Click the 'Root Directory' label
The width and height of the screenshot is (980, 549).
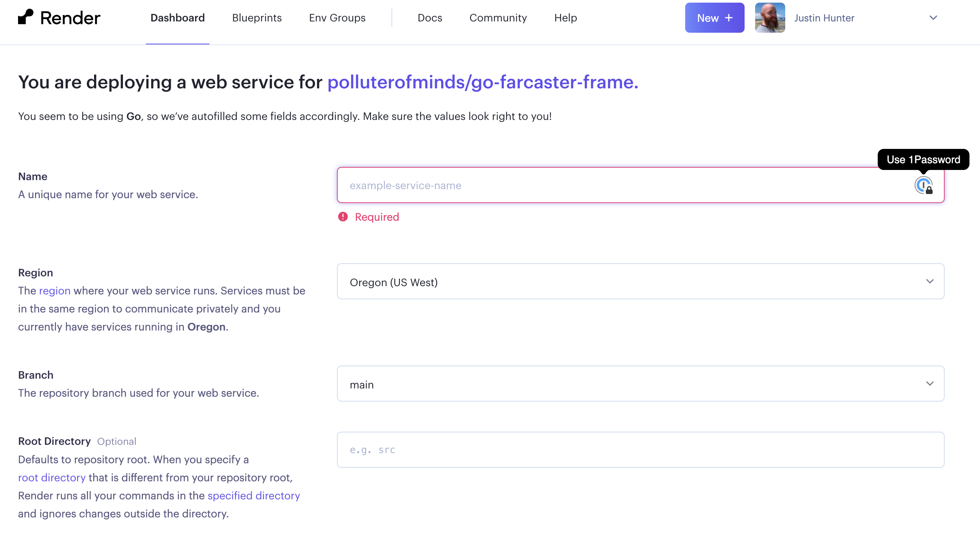55,441
